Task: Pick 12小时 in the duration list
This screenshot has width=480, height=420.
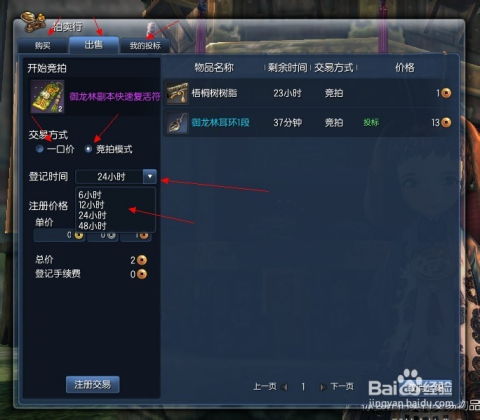Action: tap(91, 205)
